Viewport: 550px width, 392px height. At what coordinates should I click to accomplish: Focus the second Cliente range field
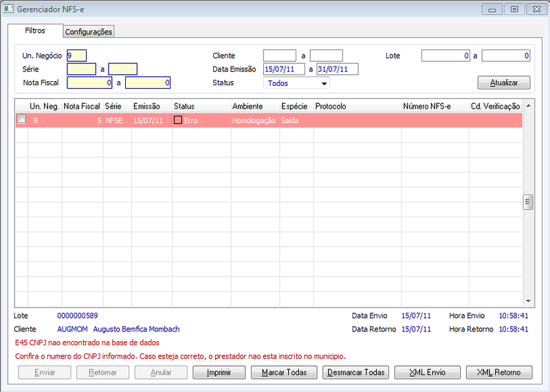[326, 56]
